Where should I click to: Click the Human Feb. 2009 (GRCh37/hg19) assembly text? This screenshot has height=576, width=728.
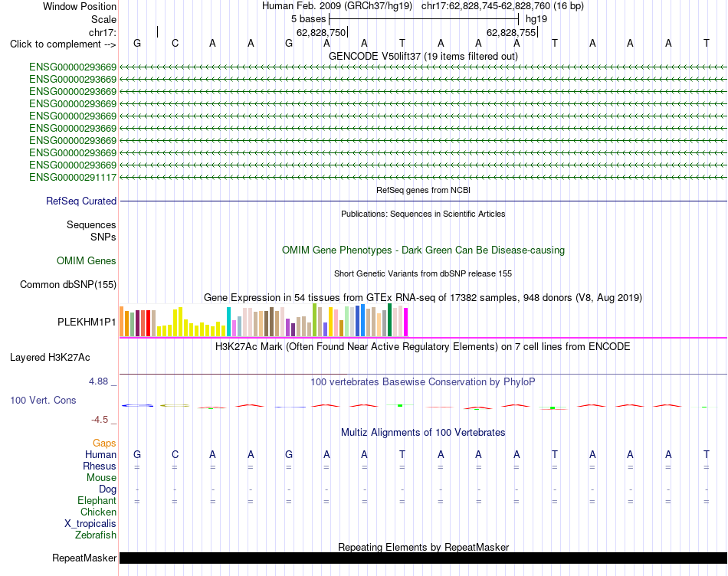tap(337, 6)
